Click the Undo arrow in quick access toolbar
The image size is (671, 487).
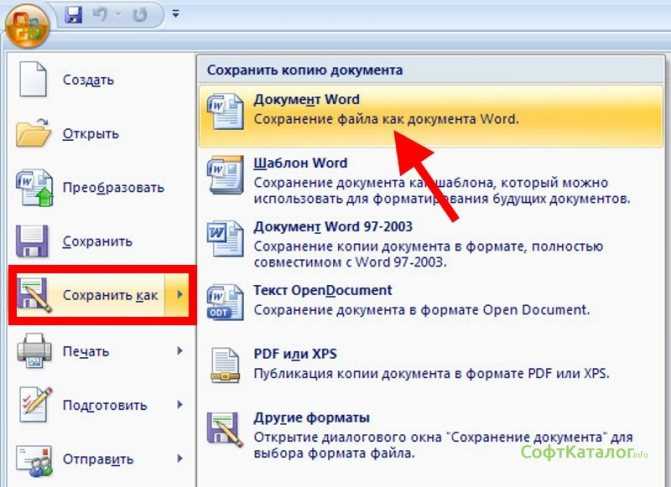coord(100,15)
